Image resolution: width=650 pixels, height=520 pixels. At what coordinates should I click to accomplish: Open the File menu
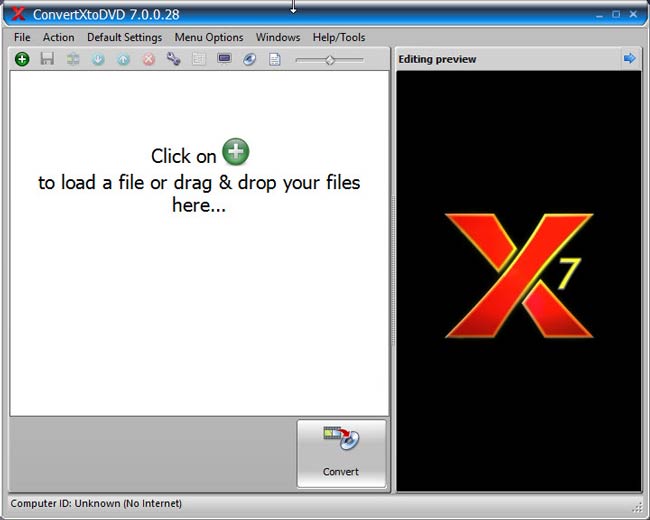[x=22, y=37]
